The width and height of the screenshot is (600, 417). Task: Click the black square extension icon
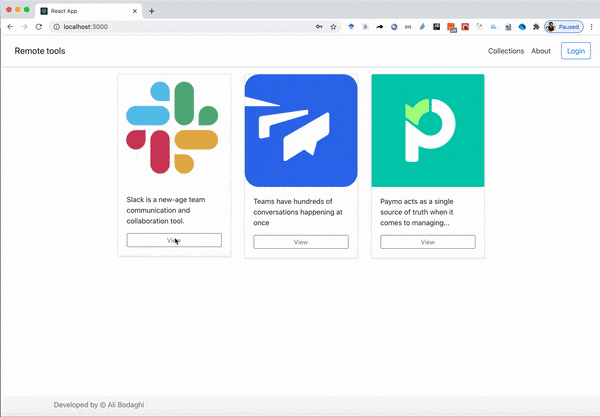coord(437,27)
